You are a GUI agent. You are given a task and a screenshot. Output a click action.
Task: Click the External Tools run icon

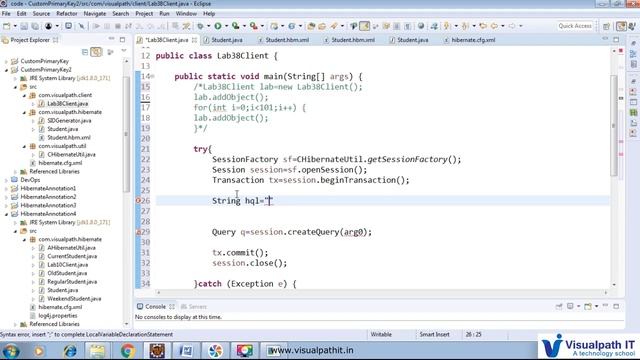coord(253,26)
